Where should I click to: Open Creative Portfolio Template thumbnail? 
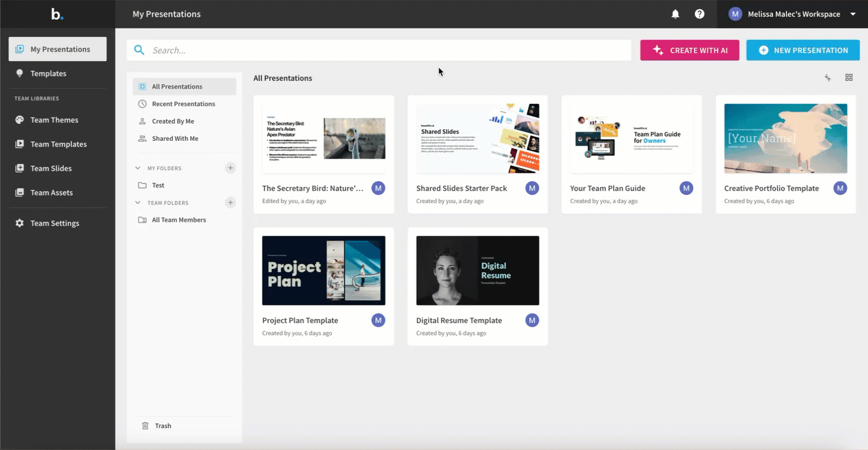click(x=786, y=138)
